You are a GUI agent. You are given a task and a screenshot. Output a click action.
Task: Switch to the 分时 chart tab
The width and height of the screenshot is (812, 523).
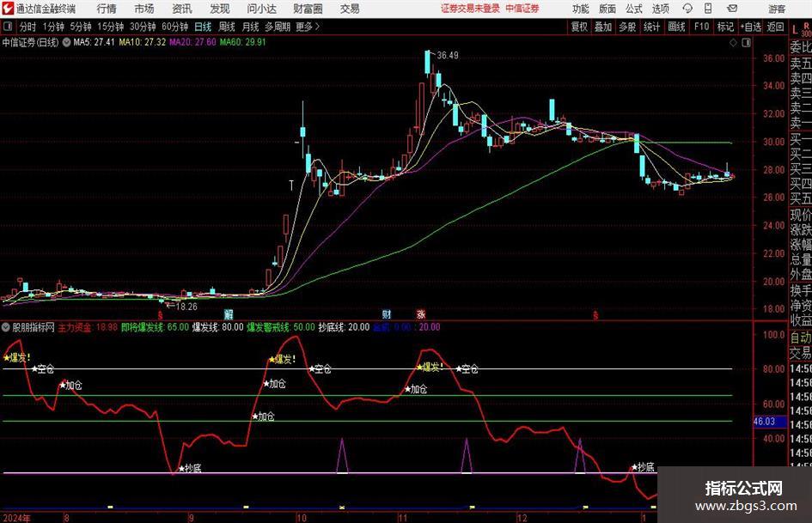[x=28, y=27]
